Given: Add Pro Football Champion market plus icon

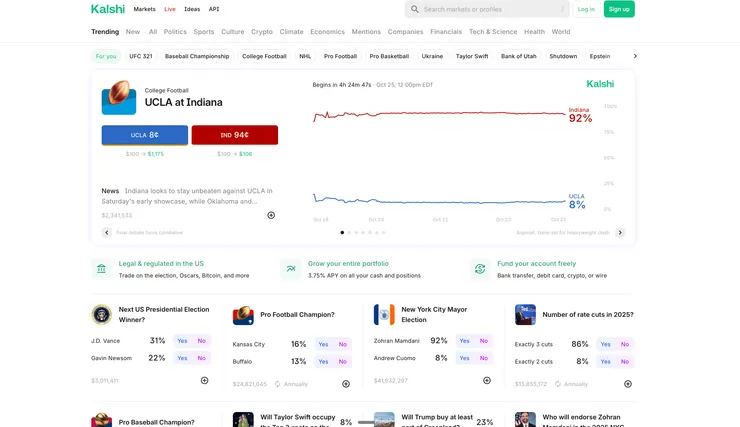Looking at the screenshot, I should coord(346,384).
